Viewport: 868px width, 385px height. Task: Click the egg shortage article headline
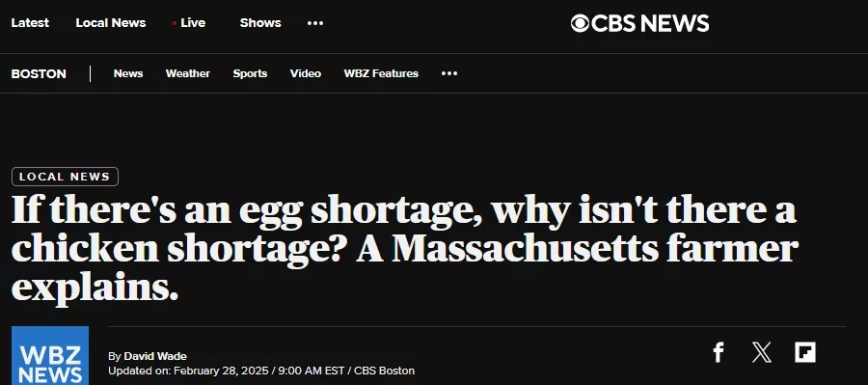pos(405,248)
